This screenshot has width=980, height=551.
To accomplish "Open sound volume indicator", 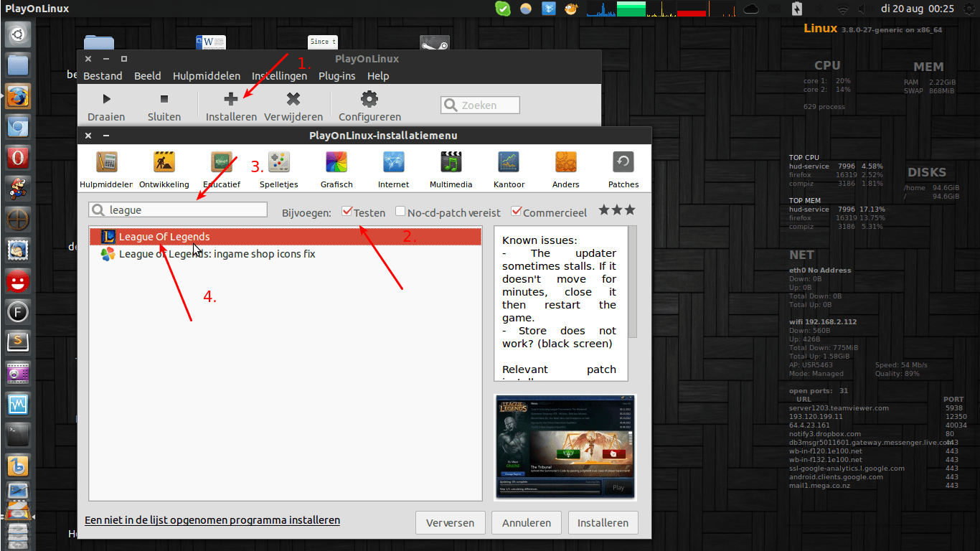I will tap(863, 9).
